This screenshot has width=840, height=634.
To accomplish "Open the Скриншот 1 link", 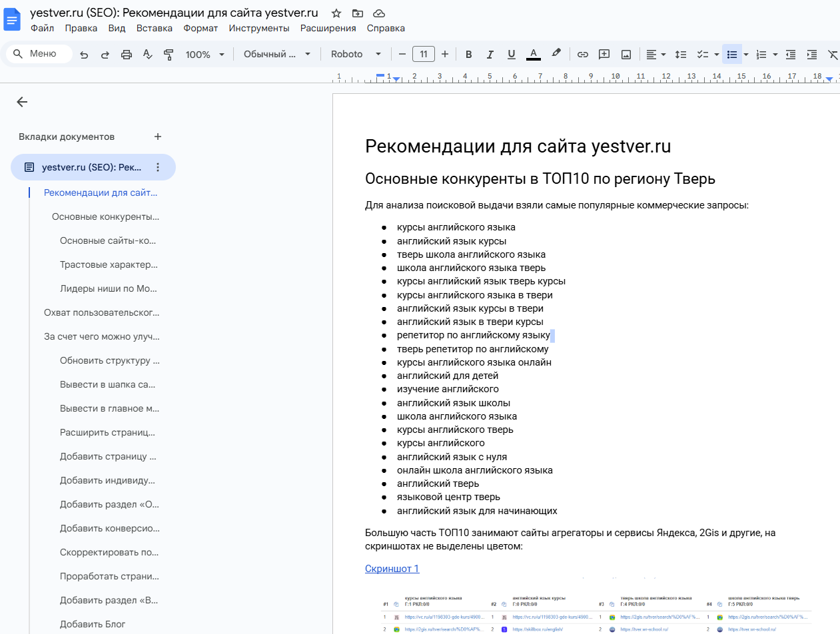I will click(x=392, y=569).
